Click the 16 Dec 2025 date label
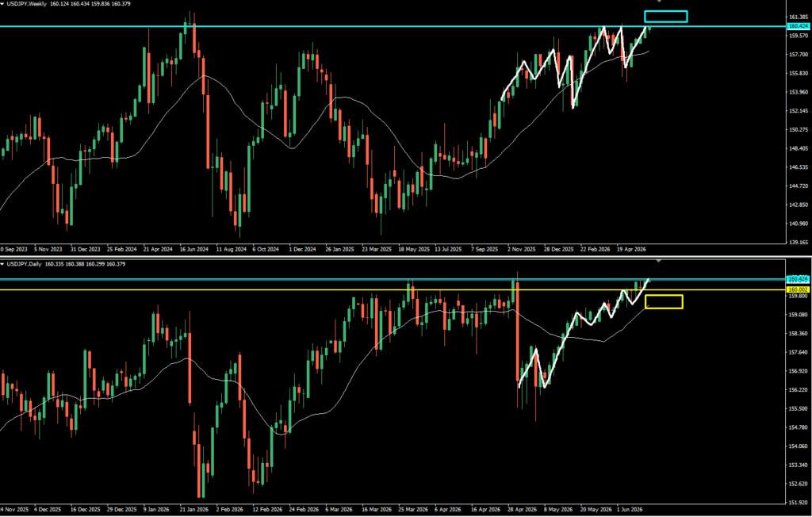Viewport: 812px width, 517px height. (86, 509)
